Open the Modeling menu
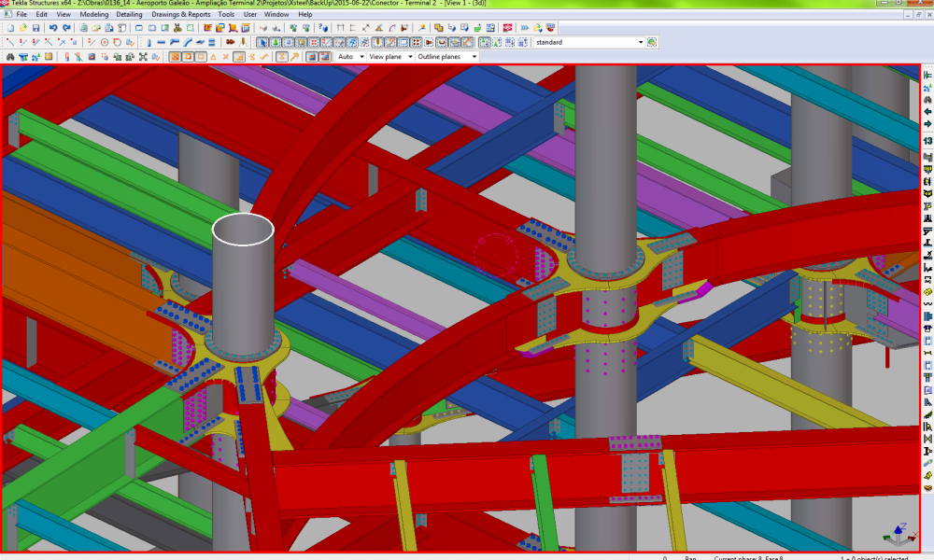 [93, 15]
